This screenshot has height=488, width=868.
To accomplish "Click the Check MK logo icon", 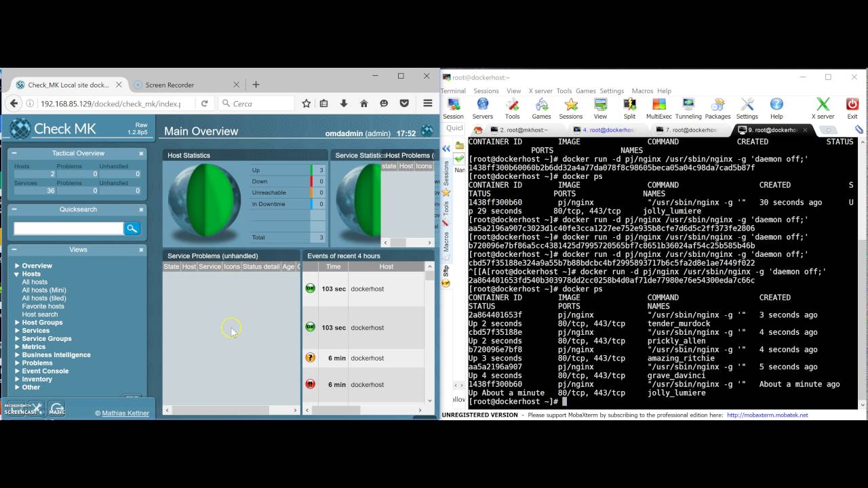I will 20,129.
